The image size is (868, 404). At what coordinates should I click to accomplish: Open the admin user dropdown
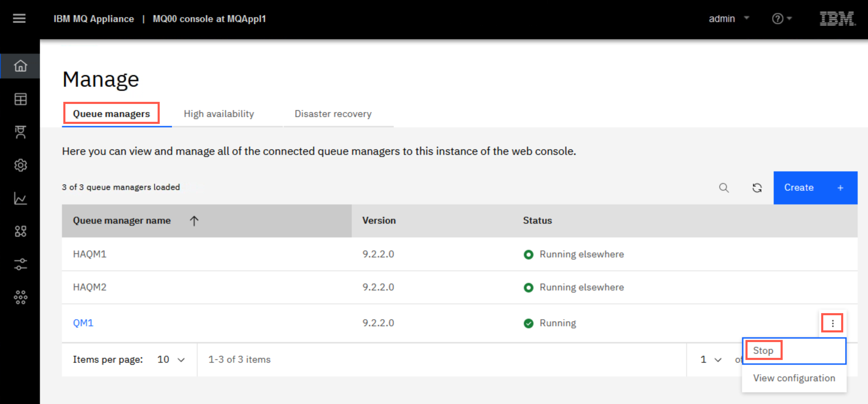729,19
